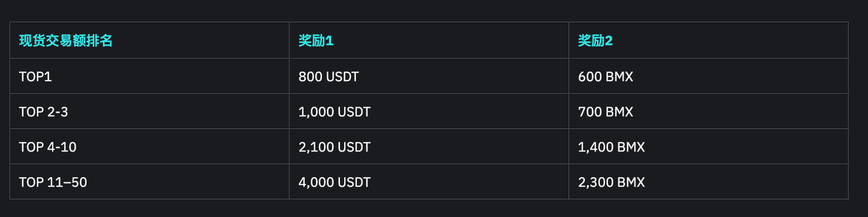Screen dimensions: 868x217
Task: Click the 800 USDT reward cell
Action: point(328,77)
